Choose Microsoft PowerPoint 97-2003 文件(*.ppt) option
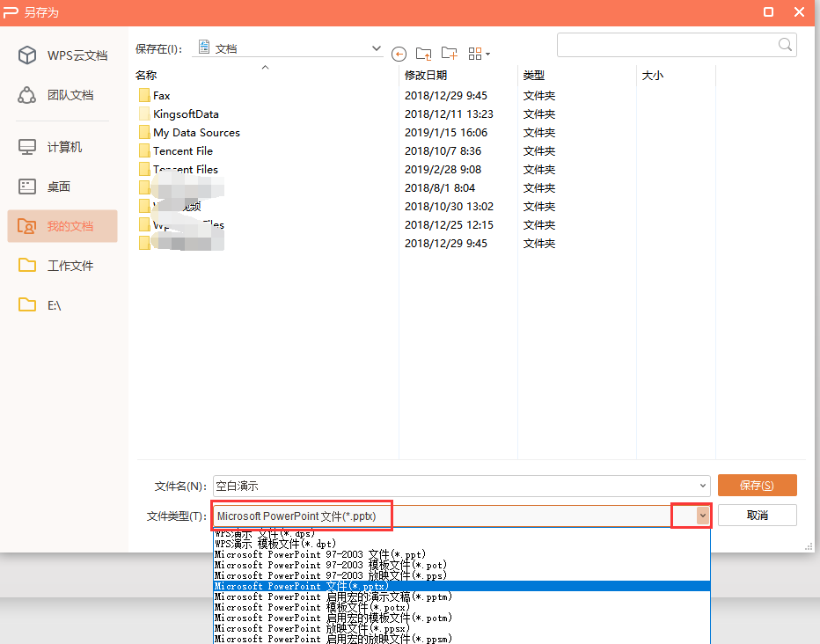The width and height of the screenshot is (820, 644). tap(320, 554)
